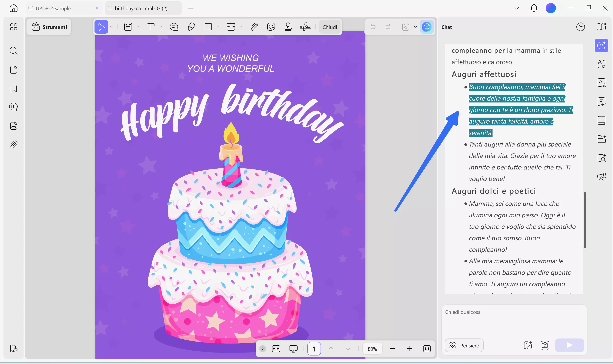Viewport: 613px width, 364px height.
Task: Select the sticker tool in the toolbar
Action: click(x=271, y=27)
